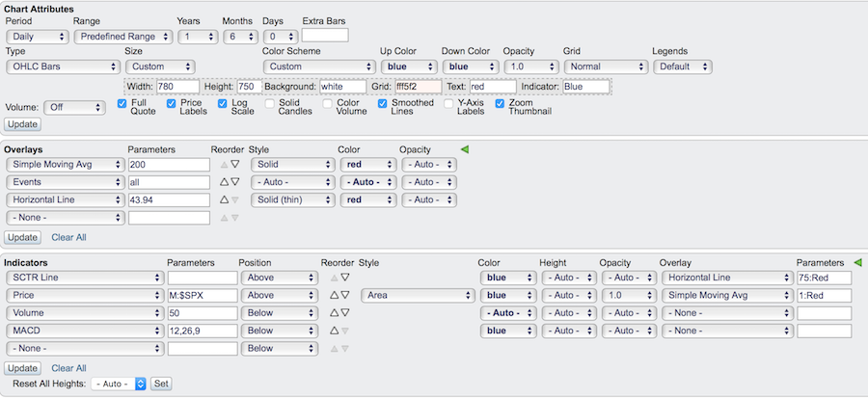Screen dimensions: 868x398
Task: Click Clear All link in Overlays section
Action: pos(68,237)
